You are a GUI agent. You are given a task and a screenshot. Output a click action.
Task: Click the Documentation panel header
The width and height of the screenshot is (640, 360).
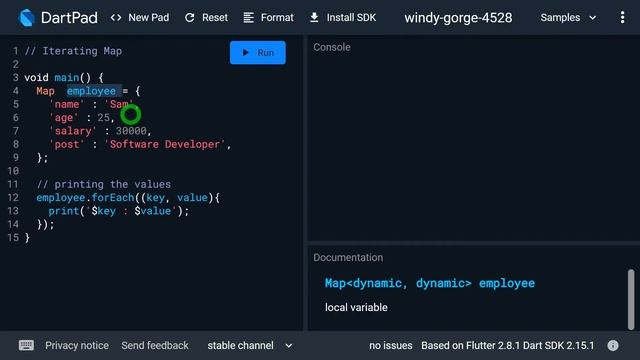[x=348, y=258]
